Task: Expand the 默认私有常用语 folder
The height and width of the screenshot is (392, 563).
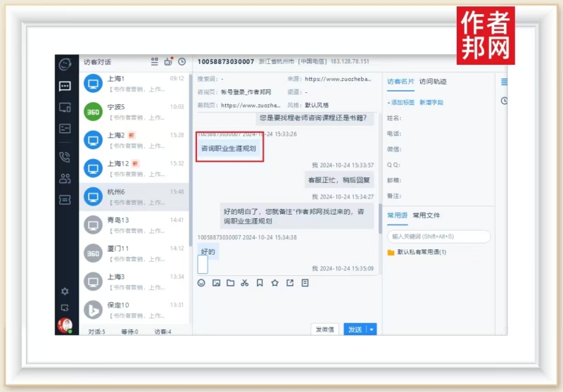Action: 421,252
